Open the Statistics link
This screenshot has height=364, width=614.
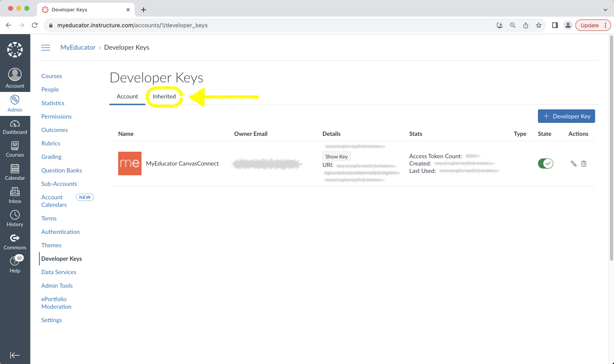[x=53, y=103]
